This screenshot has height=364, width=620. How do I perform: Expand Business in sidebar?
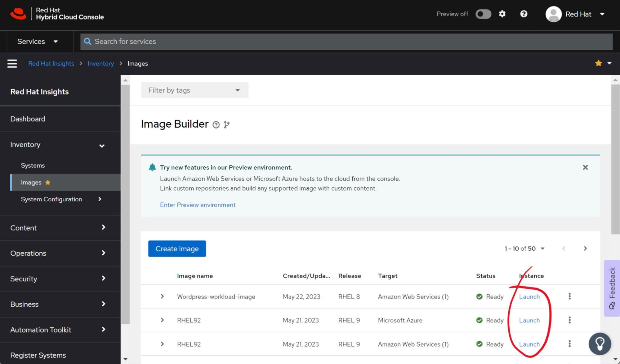tap(60, 304)
